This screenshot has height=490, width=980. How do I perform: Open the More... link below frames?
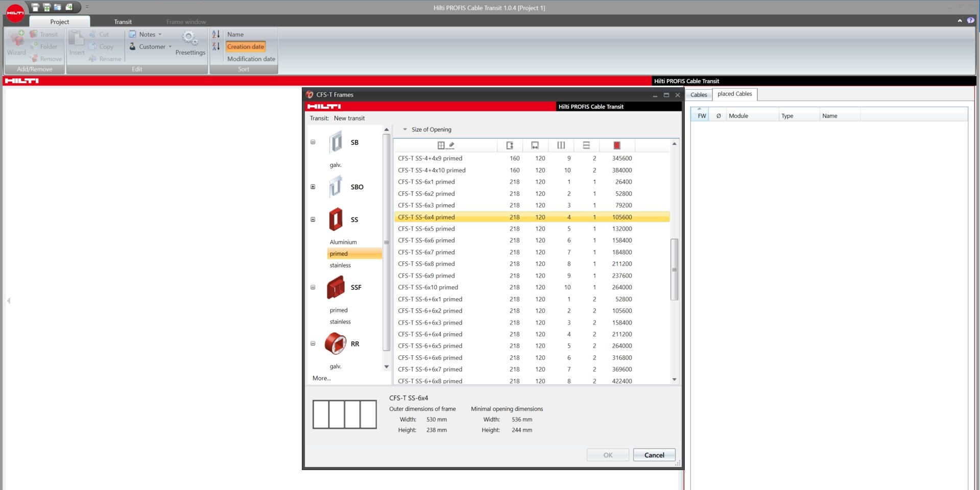(x=322, y=378)
